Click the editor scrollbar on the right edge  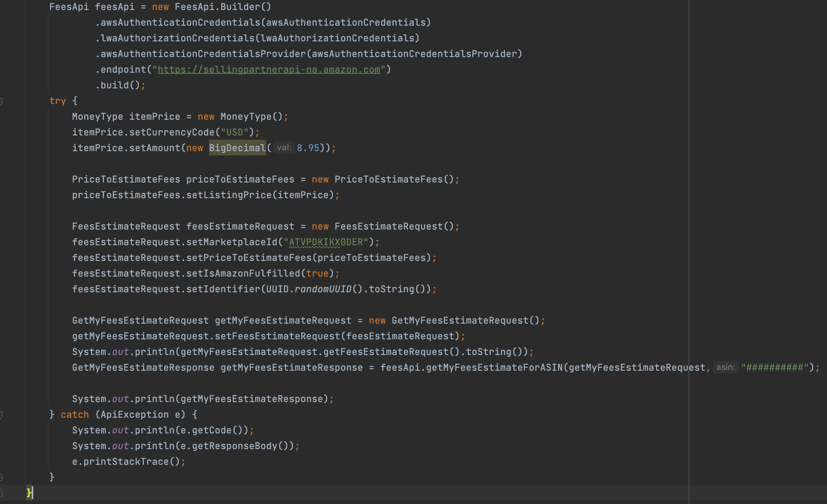825,250
